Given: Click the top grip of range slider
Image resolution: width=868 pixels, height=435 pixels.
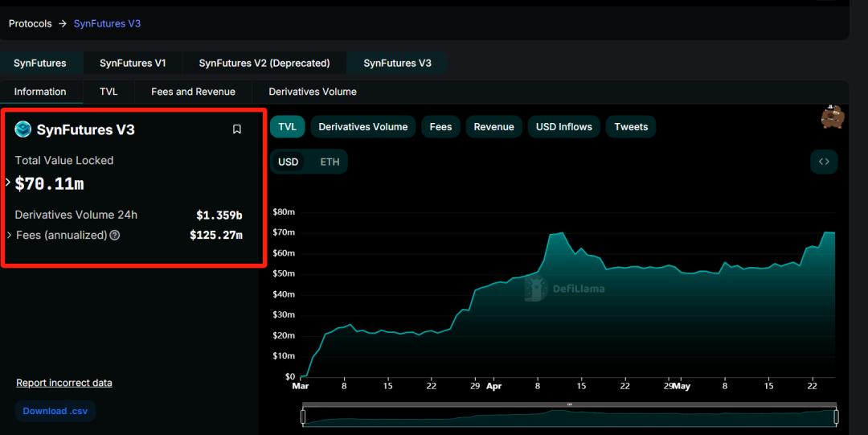Looking at the screenshot, I should click(569, 404).
